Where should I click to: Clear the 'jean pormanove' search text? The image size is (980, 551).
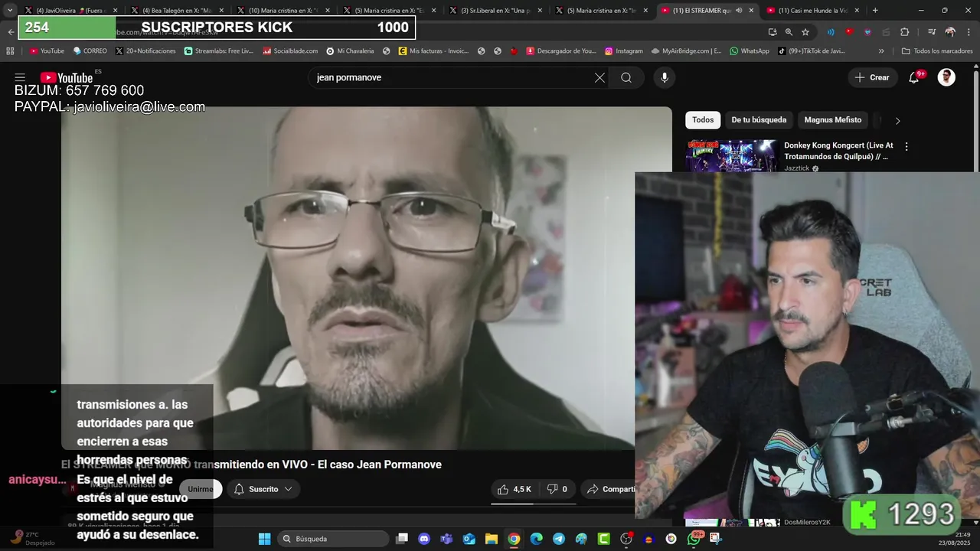click(599, 77)
